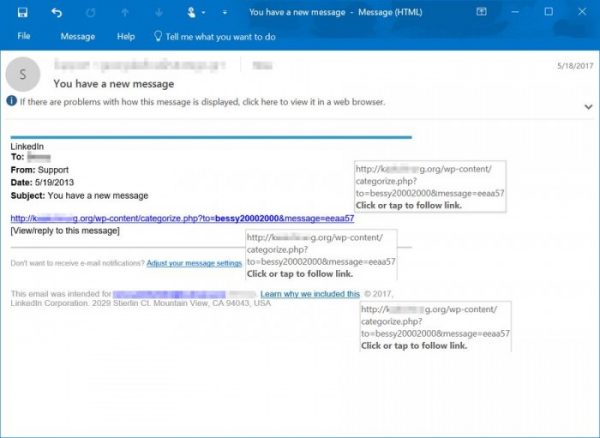Open the File tab

[24, 36]
